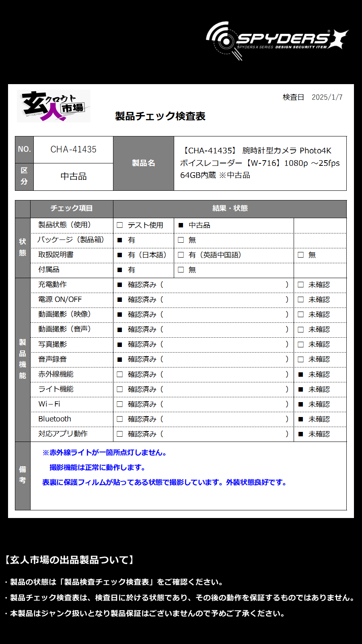
Task: Click the 対応アプリ動作 row label
Action: point(63,433)
